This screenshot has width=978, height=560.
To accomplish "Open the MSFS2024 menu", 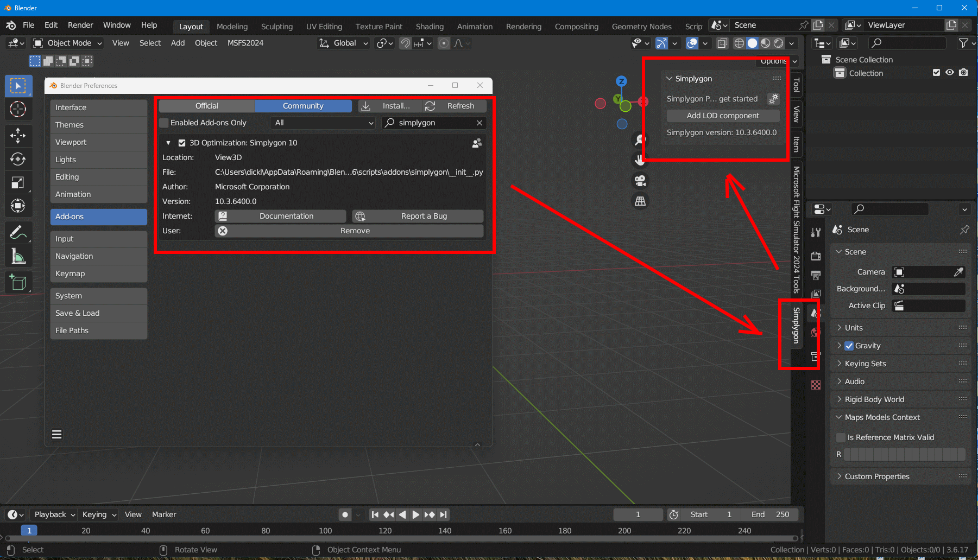I will coord(245,43).
